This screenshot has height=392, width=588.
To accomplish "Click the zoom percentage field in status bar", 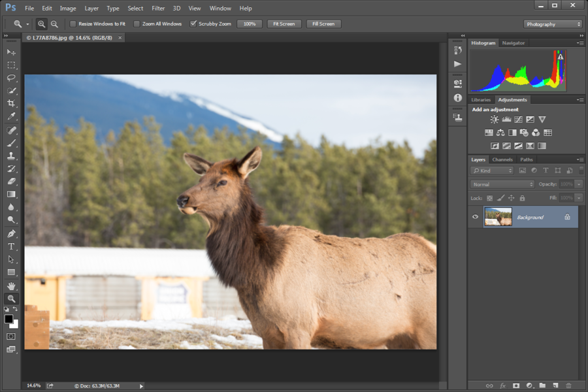I will click(34, 385).
